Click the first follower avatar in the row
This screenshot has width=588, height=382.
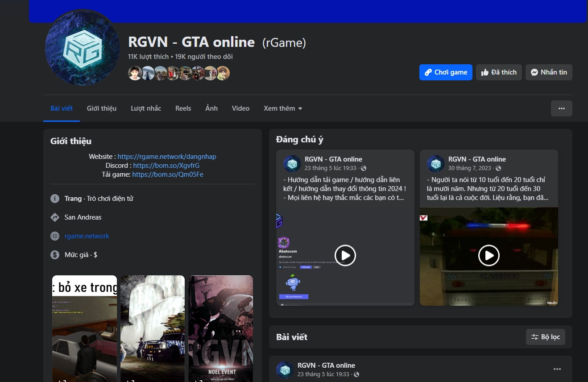(135, 73)
